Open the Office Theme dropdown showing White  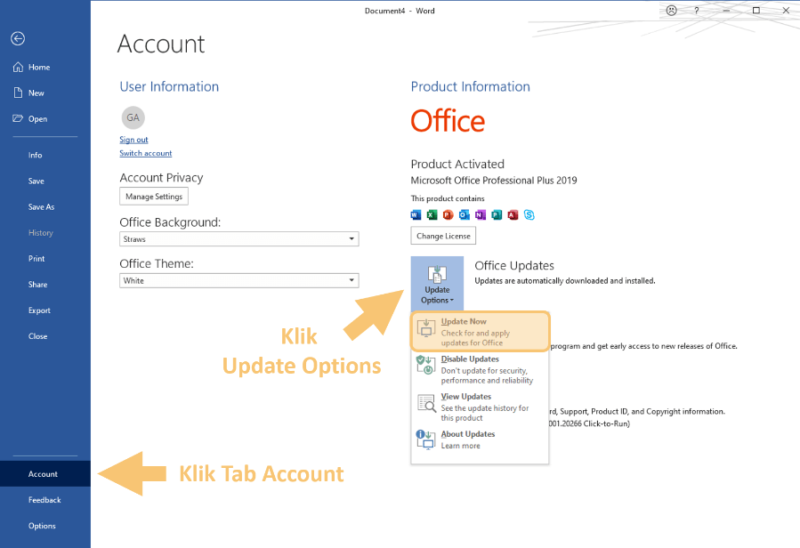point(239,281)
